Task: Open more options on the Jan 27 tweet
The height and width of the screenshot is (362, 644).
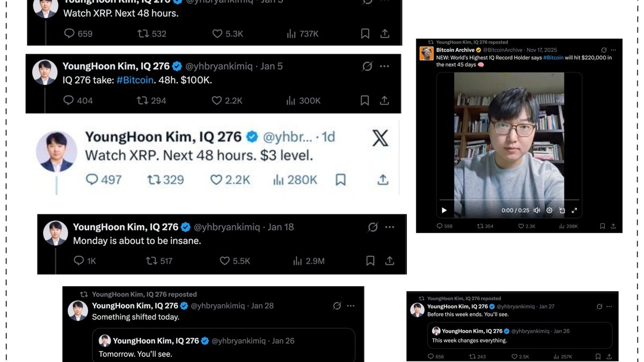Action: click(609, 307)
